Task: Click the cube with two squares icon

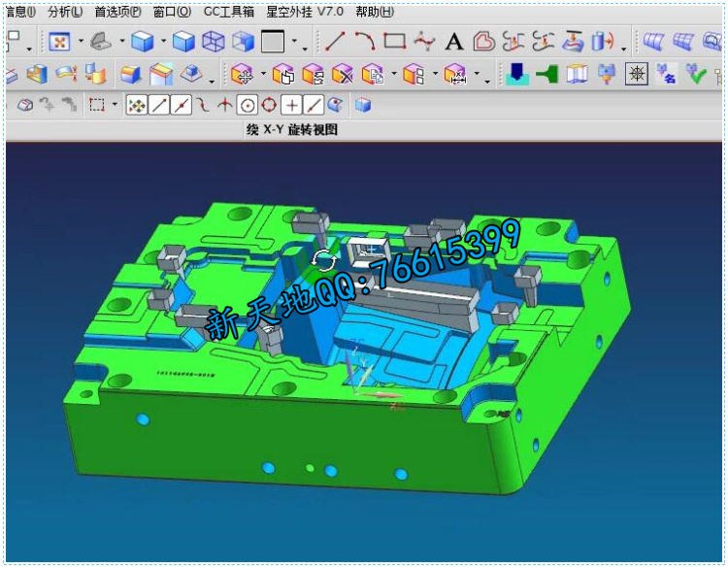Action: click(x=414, y=74)
